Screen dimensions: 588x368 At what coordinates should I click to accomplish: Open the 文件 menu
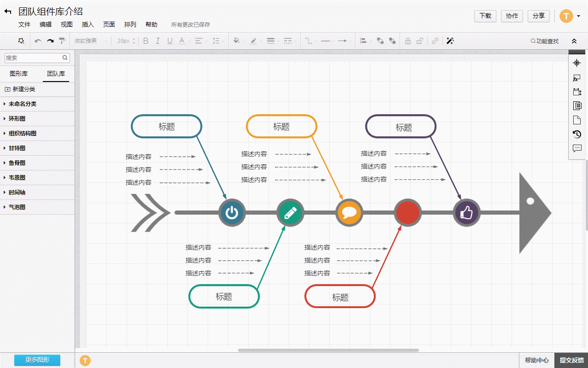(24, 25)
